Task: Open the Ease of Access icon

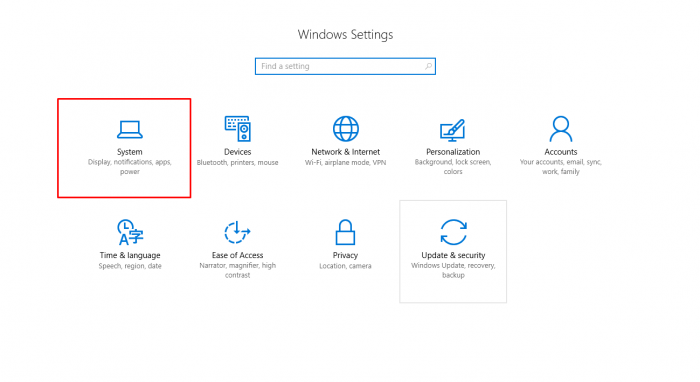Action: (x=237, y=232)
